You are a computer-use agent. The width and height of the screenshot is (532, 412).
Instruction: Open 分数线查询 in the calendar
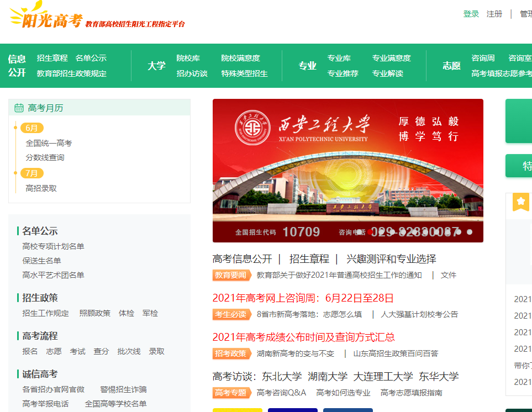45,157
